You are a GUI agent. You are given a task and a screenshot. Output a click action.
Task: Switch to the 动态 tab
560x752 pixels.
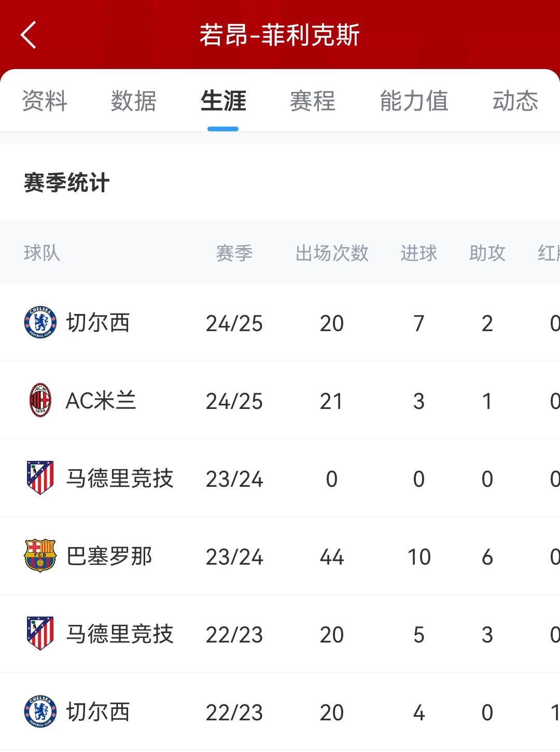coord(515,101)
